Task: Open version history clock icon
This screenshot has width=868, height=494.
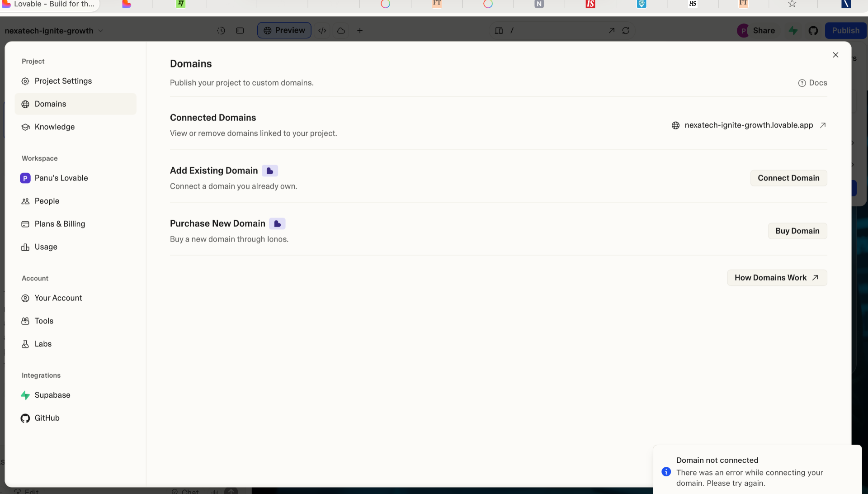Action: 221,31
